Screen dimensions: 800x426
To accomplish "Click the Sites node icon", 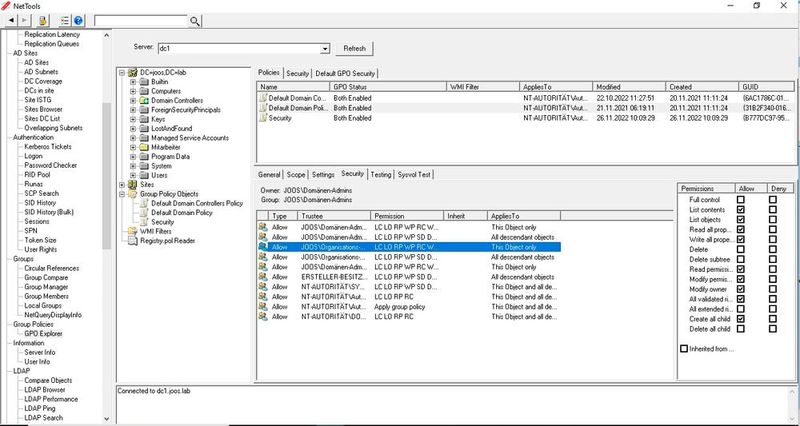I will (133, 185).
